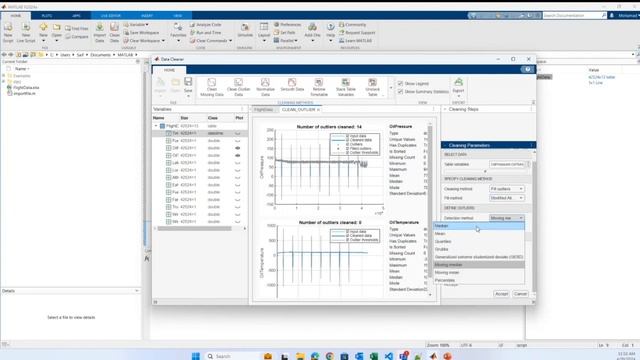
Task: Click New Script icon in MATLAB toolstrip
Action: 8,32
